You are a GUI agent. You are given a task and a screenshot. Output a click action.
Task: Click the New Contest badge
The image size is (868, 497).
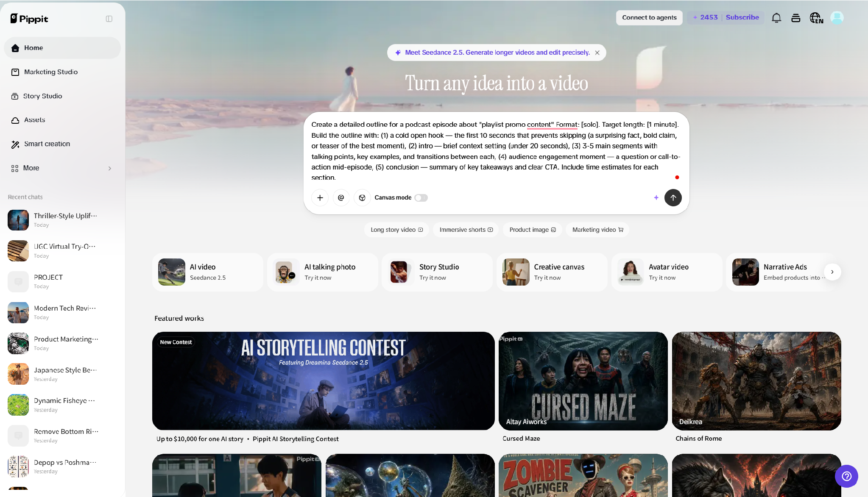tap(176, 342)
